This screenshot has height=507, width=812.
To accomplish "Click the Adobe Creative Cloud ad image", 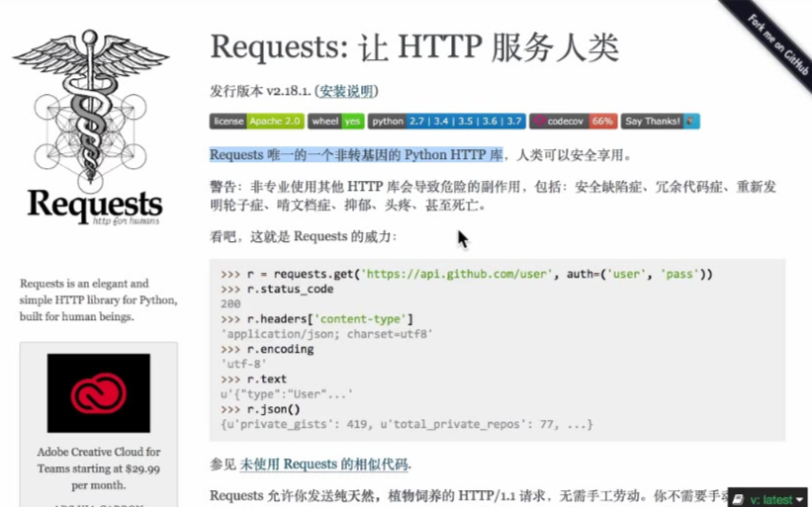I will (x=98, y=393).
